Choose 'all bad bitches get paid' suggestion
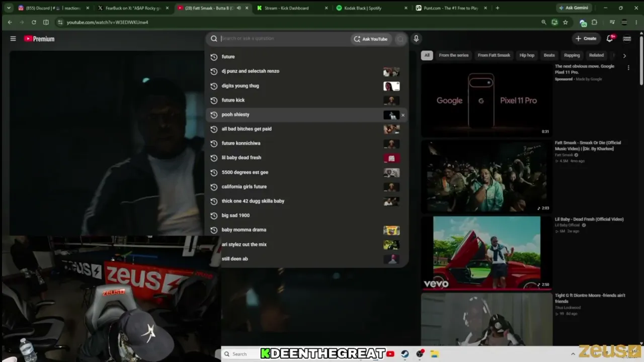 (x=307, y=129)
